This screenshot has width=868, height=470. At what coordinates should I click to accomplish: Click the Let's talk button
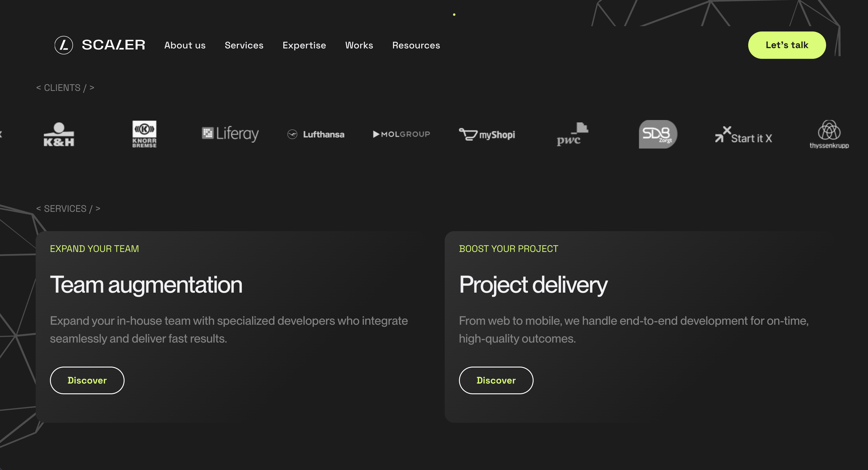(787, 45)
